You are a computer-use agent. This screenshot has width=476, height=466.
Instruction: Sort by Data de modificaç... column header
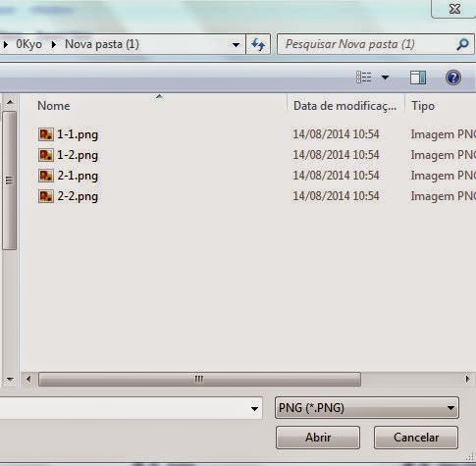345,106
